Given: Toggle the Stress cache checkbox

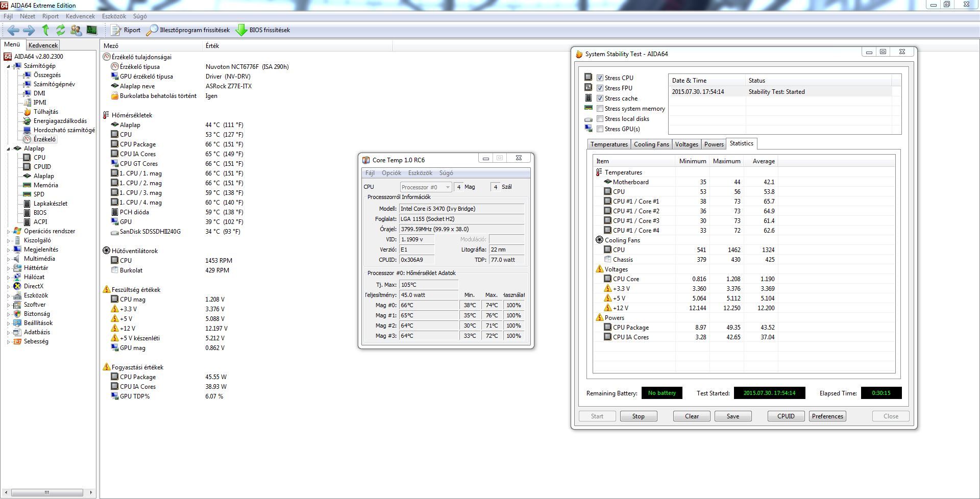Looking at the screenshot, I should (x=600, y=98).
